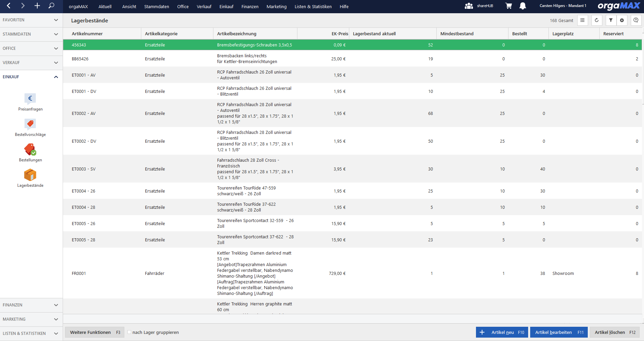Open the orgaMAX menu
This screenshot has width=644, height=341.
(78, 6)
